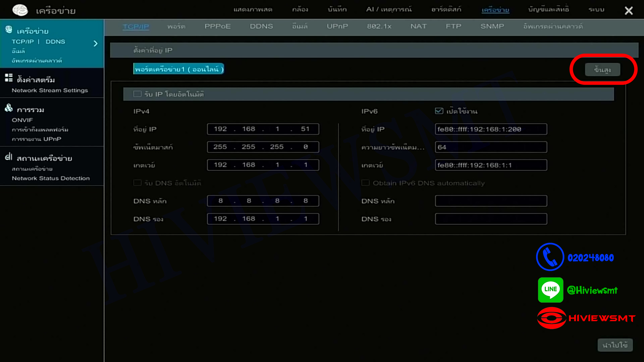The height and width of the screenshot is (362, 644).
Task: Click the LINE app icon
Action: [x=550, y=290]
